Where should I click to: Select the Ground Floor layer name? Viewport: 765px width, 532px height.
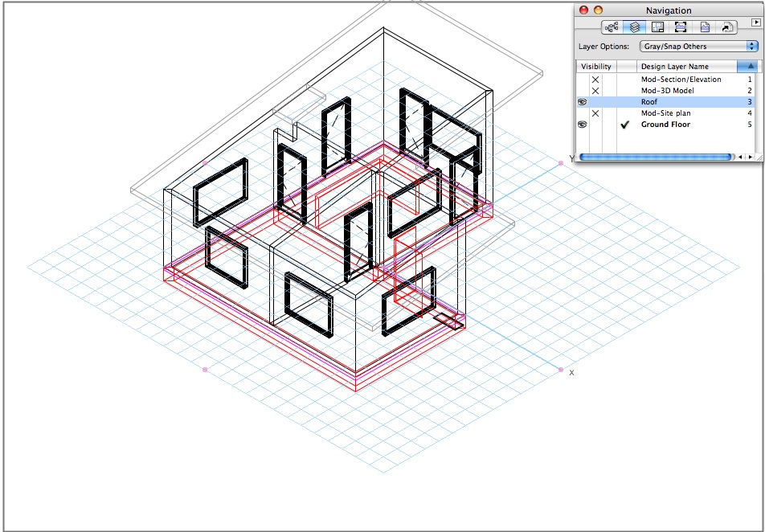pyautogui.click(x=665, y=125)
